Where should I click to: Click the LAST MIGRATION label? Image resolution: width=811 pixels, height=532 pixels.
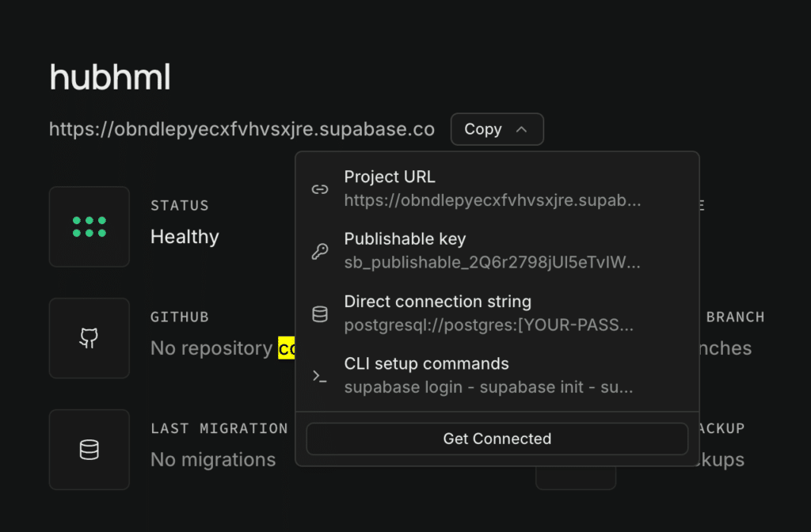(x=219, y=428)
